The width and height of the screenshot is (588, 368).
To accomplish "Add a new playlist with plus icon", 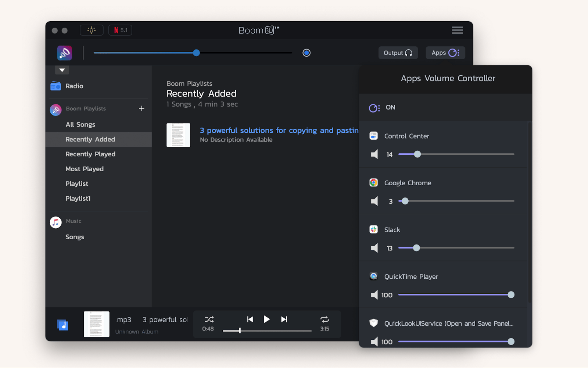I will (x=141, y=108).
